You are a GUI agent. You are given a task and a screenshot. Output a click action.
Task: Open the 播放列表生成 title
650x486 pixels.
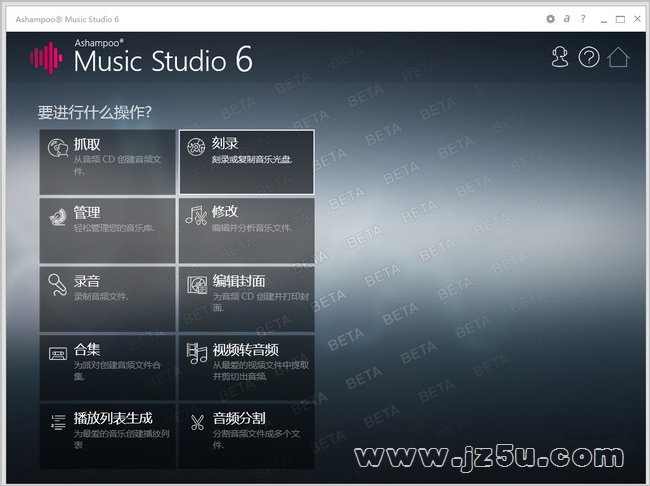coord(113,418)
